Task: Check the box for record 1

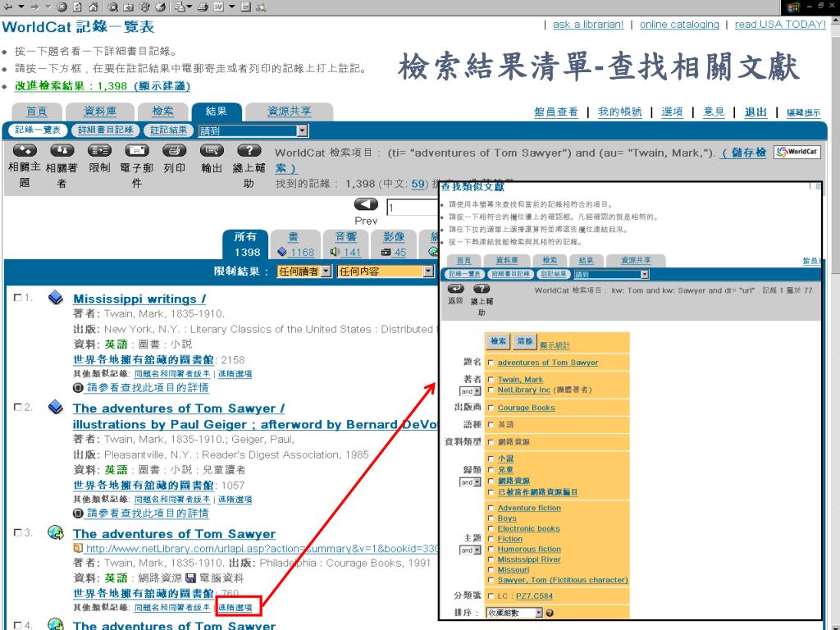Action: coord(18,297)
